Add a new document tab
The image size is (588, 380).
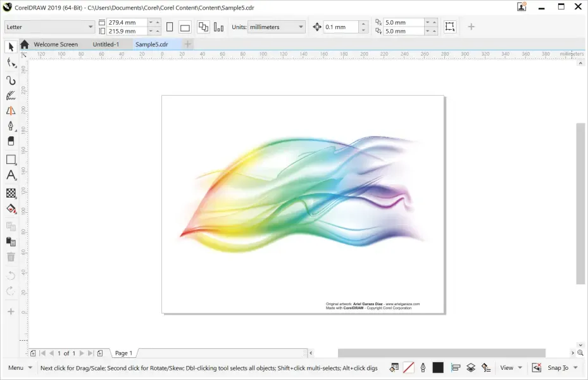[x=187, y=44]
